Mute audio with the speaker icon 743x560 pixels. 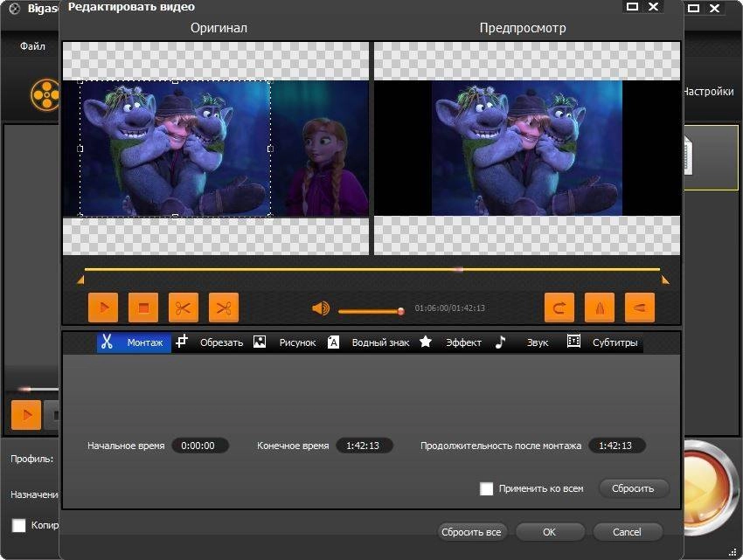pyautogui.click(x=321, y=308)
